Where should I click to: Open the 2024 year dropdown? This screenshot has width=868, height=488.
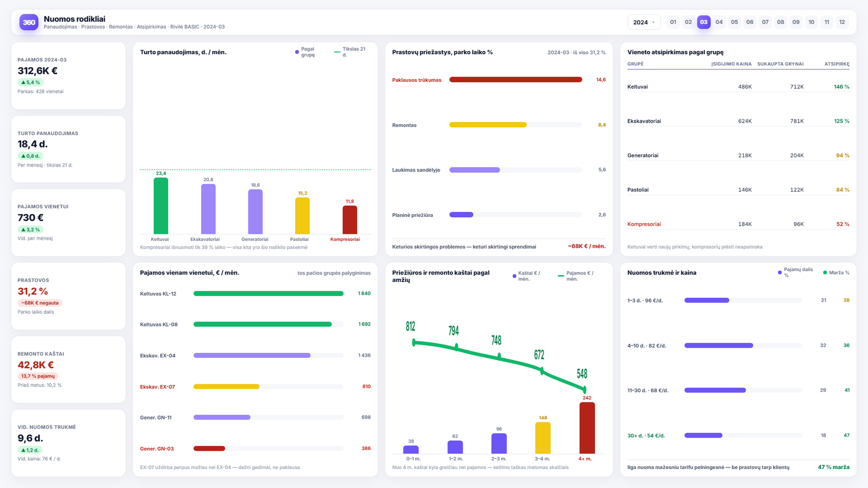pyautogui.click(x=644, y=22)
